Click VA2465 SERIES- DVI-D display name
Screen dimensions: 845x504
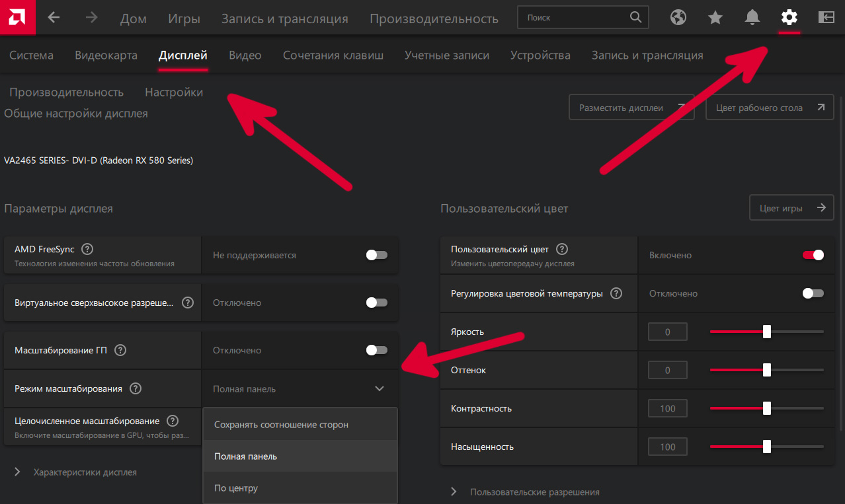tap(99, 160)
